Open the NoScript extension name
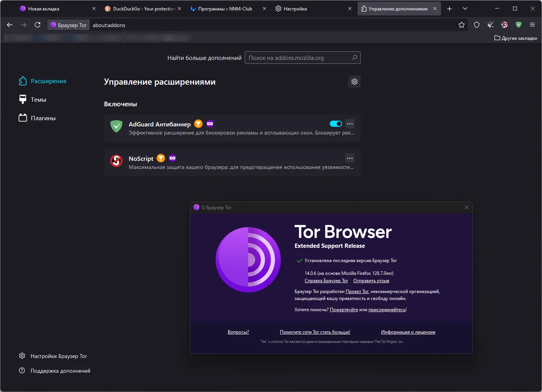The height and width of the screenshot is (392, 542). 141,159
